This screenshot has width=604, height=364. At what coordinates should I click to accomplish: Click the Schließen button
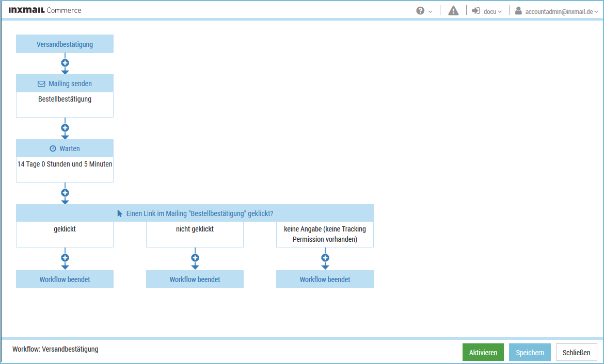576,353
